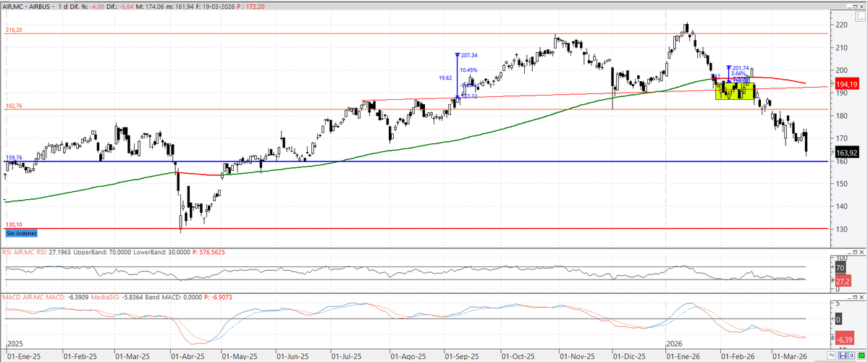
Task: Click the black 163,92 current price tag
Action: [846, 152]
